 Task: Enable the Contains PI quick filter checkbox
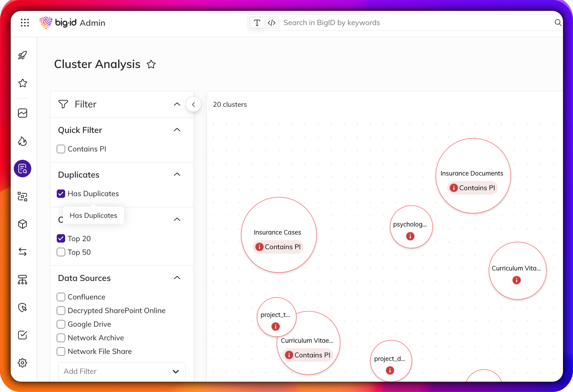click(x=61, y=149)
